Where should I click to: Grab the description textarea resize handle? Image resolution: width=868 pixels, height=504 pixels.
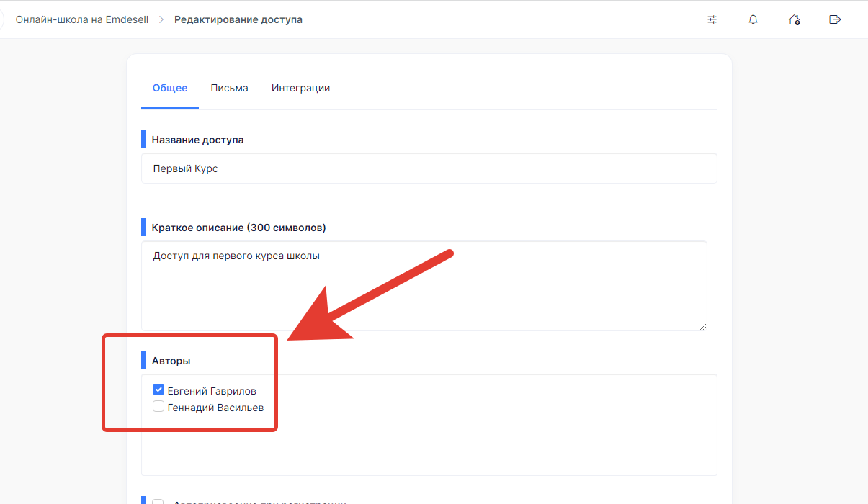(702, 326)
